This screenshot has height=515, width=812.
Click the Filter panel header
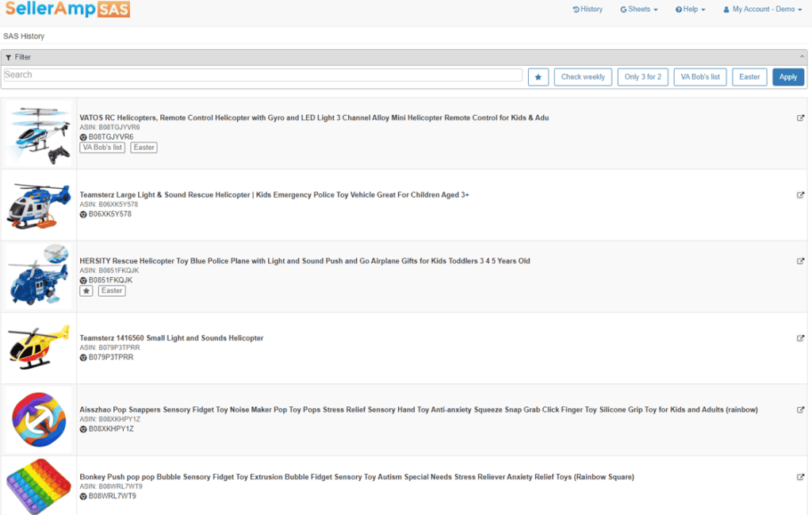[404, 57]
